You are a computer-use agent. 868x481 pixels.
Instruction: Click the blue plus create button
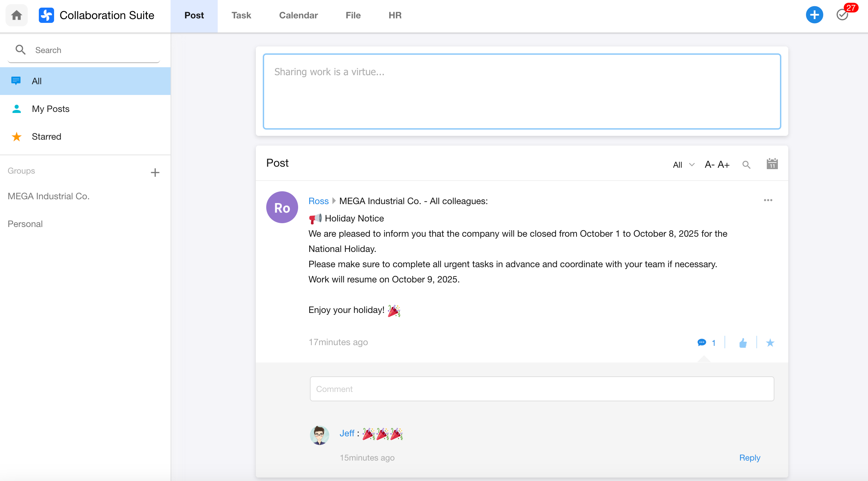[814, 15]
